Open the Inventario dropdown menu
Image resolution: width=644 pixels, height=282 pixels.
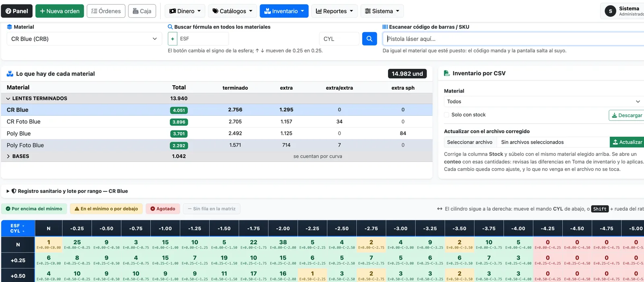pyautogui.click(x=284, y=11)
